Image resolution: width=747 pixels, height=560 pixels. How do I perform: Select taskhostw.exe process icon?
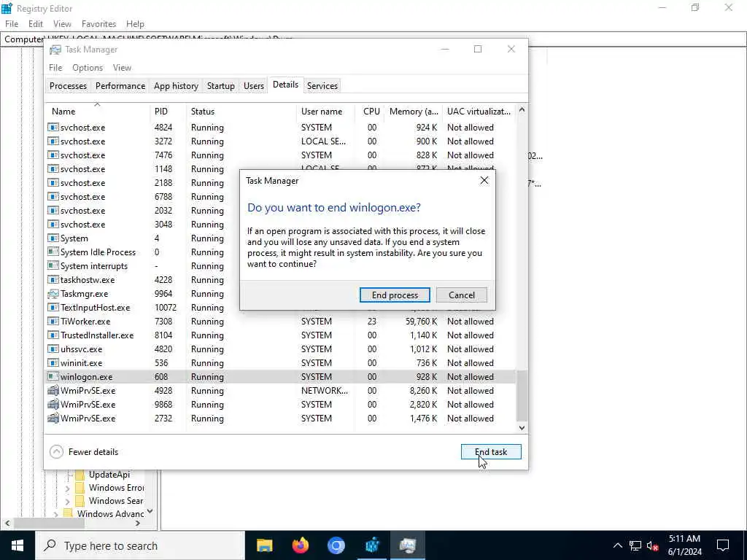coord(53,279)
